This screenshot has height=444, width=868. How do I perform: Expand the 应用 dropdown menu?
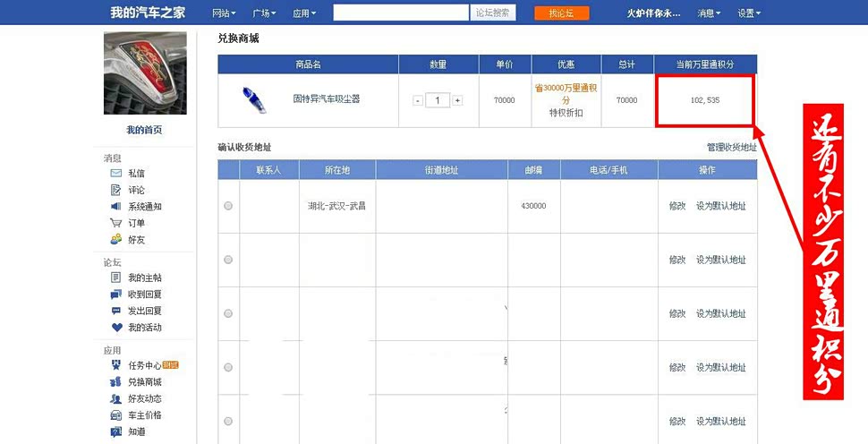click(x=304, y=13)
